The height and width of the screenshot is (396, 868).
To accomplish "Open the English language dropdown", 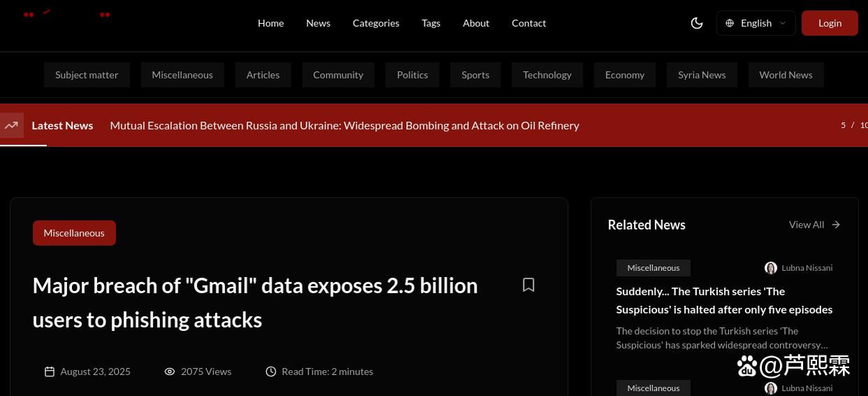I will tap(755, 23).
